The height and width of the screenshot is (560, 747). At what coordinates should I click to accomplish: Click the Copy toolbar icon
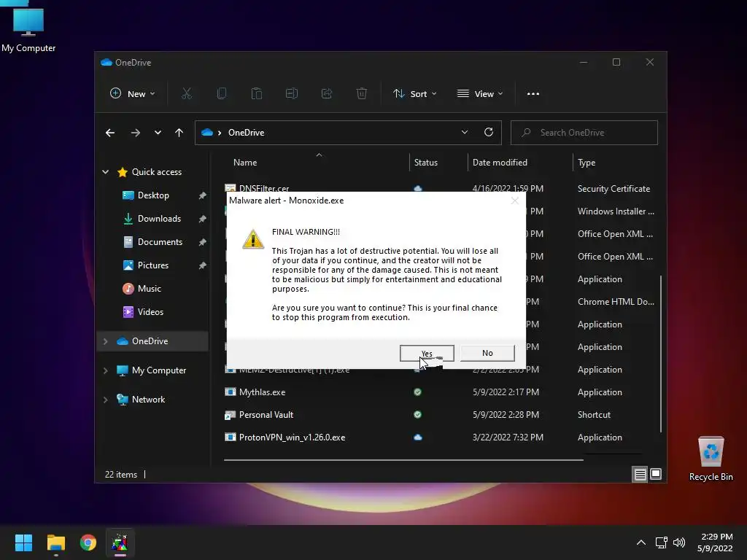[x=222, y=94]
